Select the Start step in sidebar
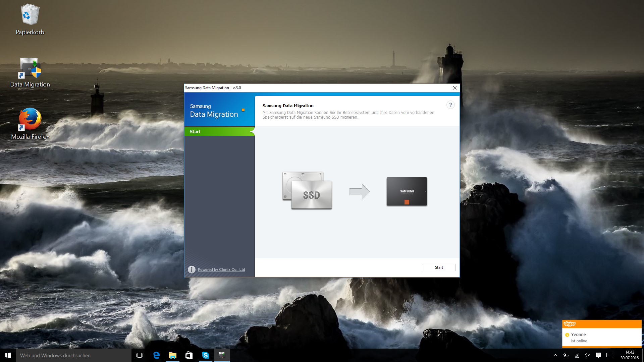 tap(219, 132)
